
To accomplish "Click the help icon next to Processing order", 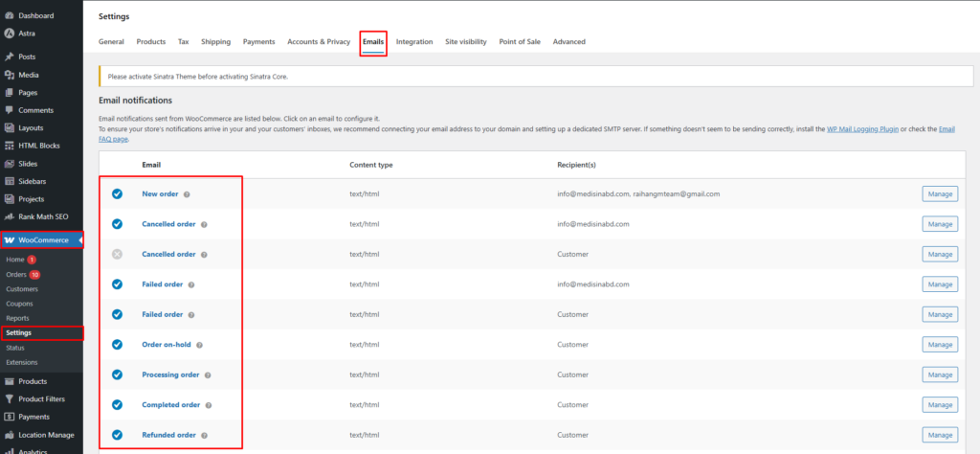I will click(208, 375).
